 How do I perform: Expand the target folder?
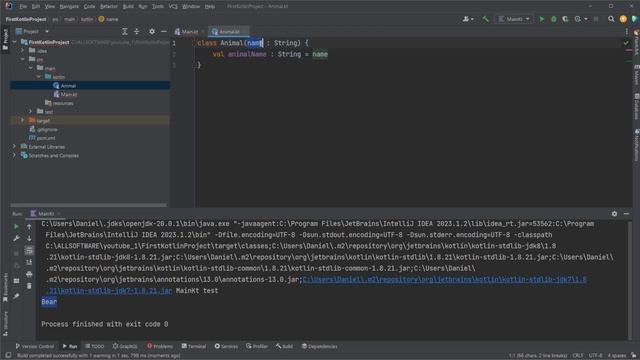coord(23,120)
